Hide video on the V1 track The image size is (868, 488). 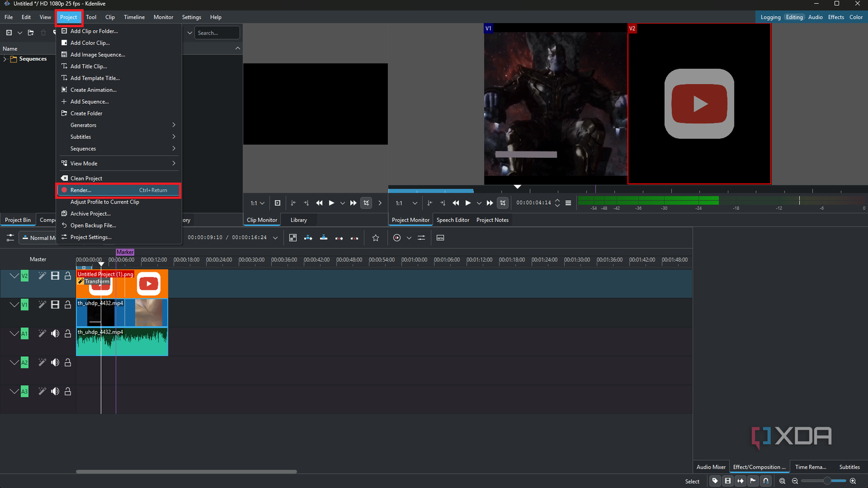pos(55,305)
